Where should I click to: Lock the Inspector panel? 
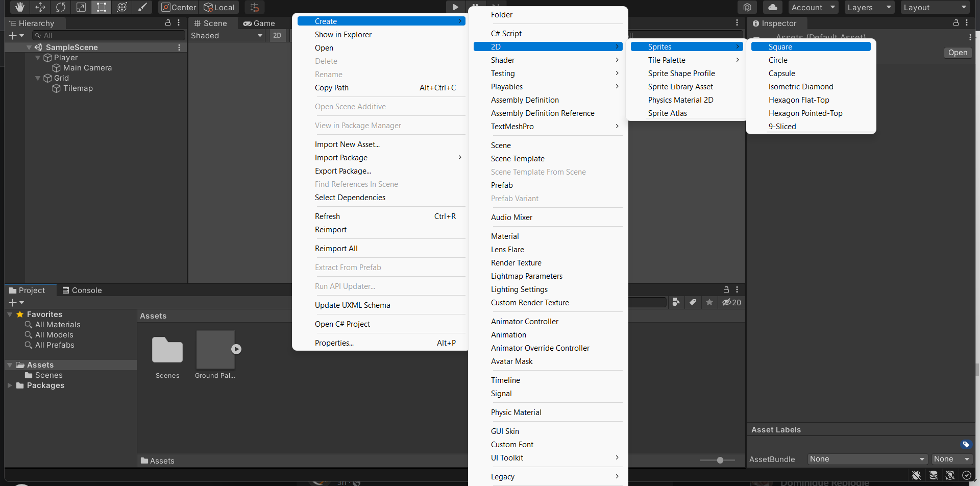click(956, 23)
